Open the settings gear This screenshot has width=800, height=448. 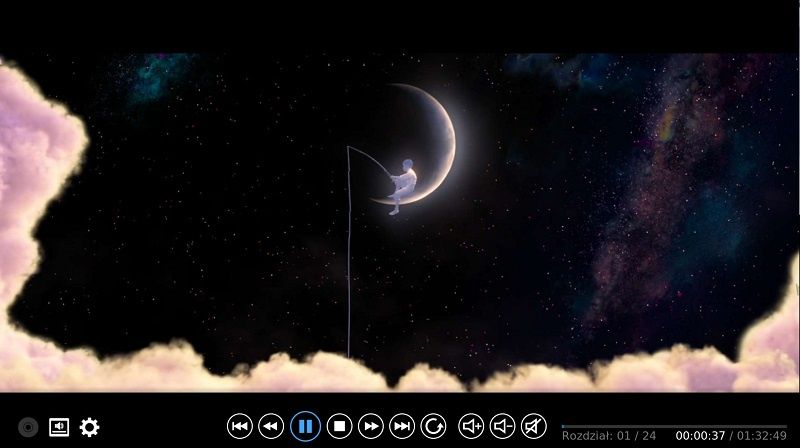pyautogui.click(x=89, y=427)
